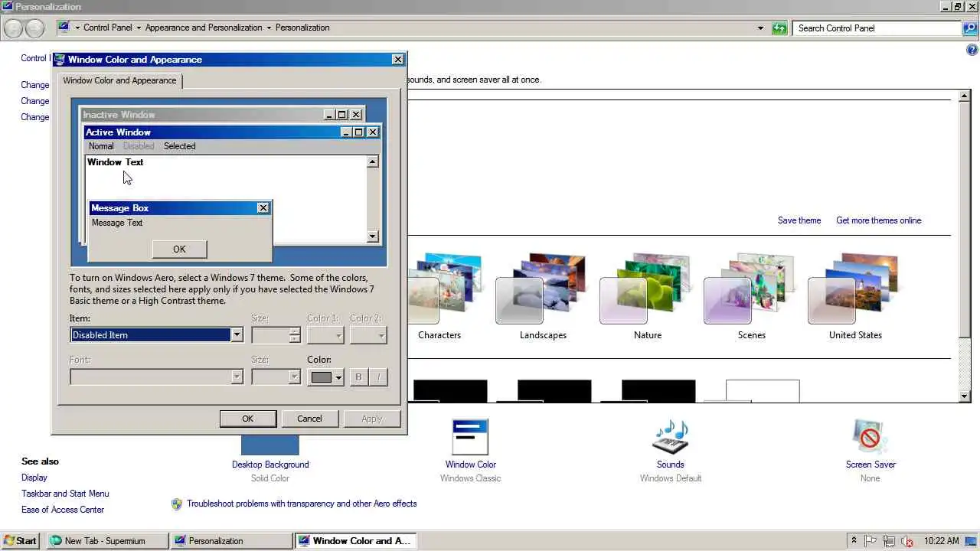980x551 pixels.
Task: Click OK in preview Message Box
Action: tap(179, 249)
